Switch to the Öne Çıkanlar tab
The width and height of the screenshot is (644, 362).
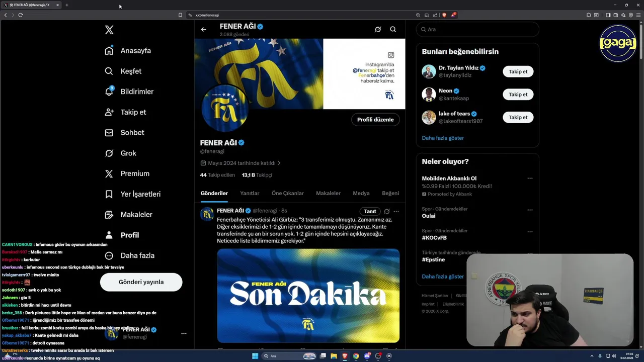point(287,193)
